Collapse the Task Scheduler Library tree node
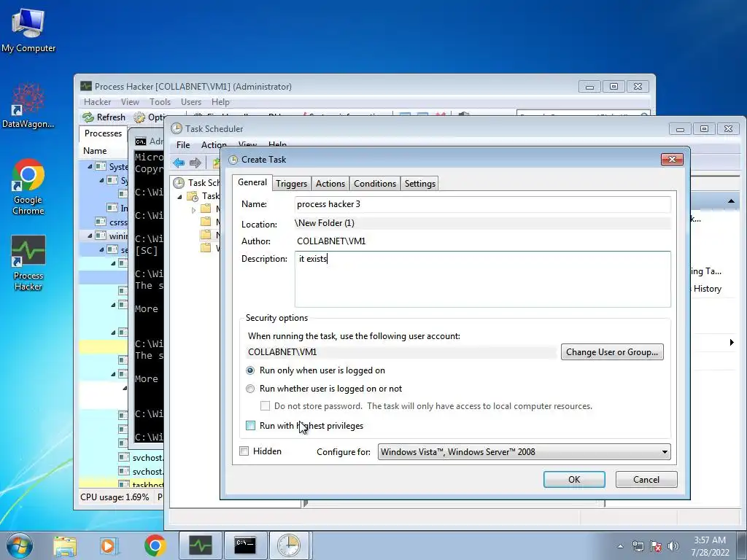 click(x=179, y=197)
